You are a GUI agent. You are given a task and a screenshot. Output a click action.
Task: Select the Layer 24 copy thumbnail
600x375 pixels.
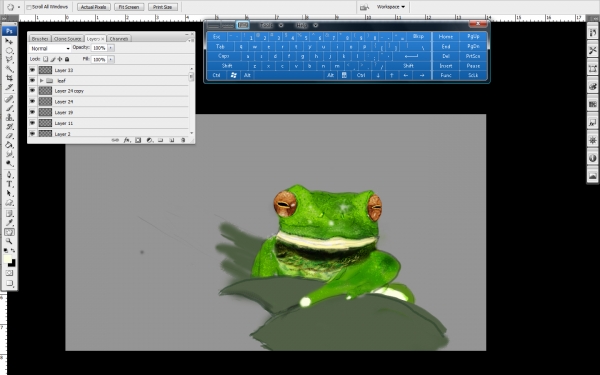[45, 91]
